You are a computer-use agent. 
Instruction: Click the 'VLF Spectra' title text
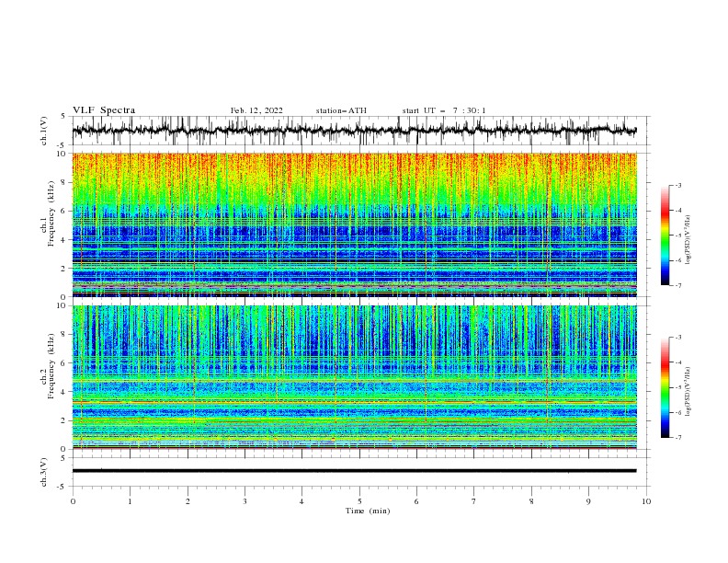point(104,110)
